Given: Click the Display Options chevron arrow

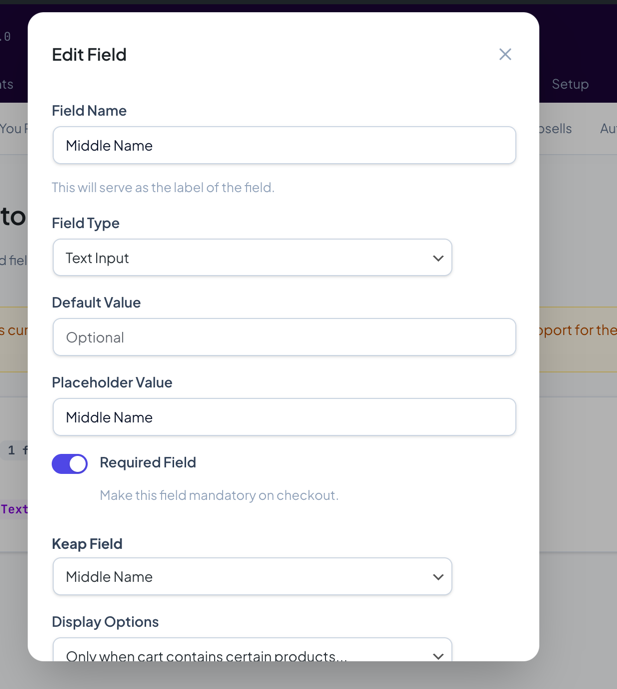Looking at the screenshot, I should point(438,655).
